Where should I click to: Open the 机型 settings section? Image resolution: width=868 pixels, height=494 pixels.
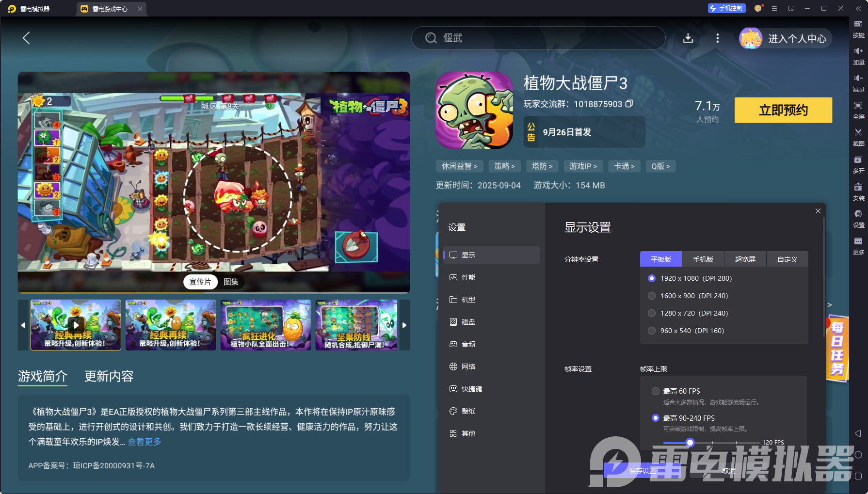point(492,300)
